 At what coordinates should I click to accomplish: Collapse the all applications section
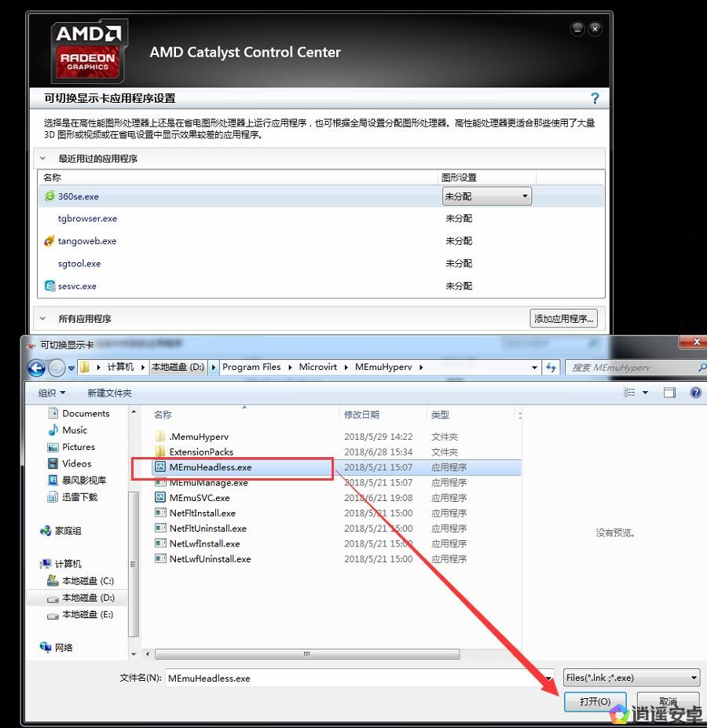pos(43,319)
